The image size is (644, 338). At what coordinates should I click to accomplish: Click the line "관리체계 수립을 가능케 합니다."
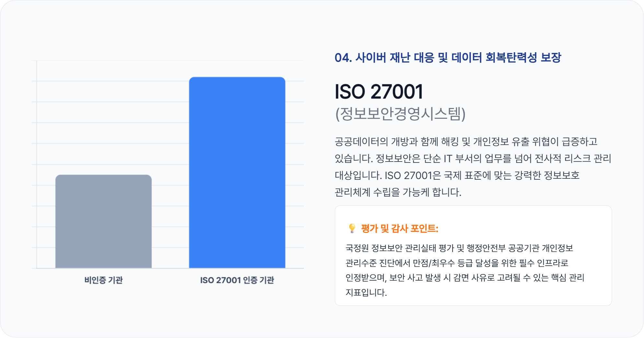(398, 192)
